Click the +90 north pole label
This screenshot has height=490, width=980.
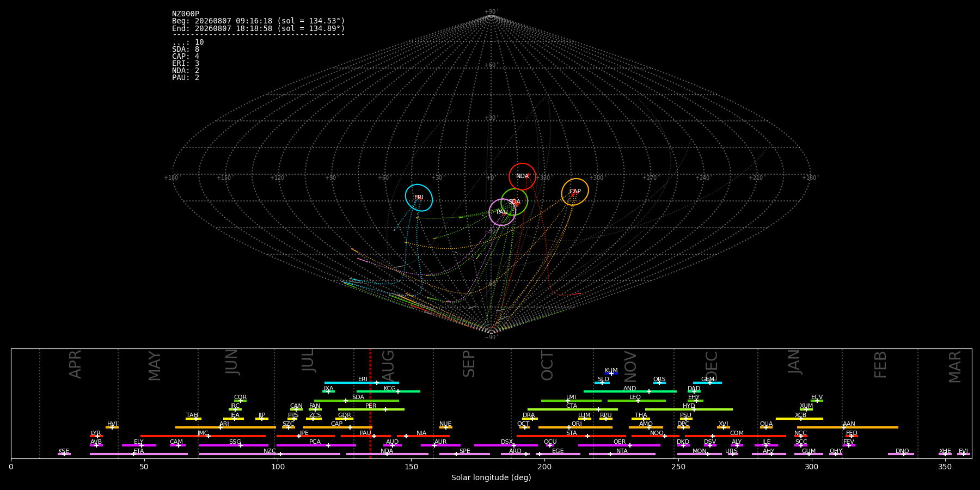[491, 12]
